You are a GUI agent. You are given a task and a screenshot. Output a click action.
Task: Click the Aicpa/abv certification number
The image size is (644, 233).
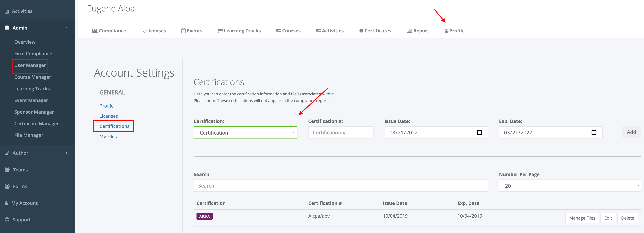coord(319,216)
